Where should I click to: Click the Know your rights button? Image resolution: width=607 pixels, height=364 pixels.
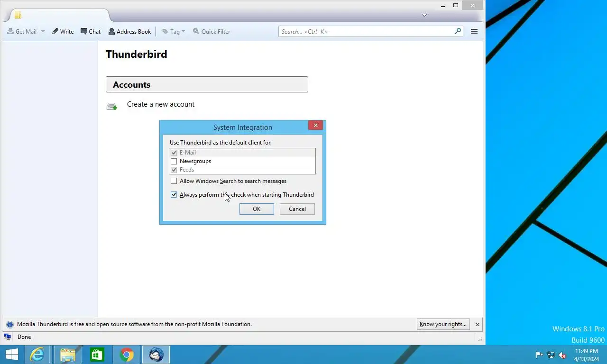(443, 324)
